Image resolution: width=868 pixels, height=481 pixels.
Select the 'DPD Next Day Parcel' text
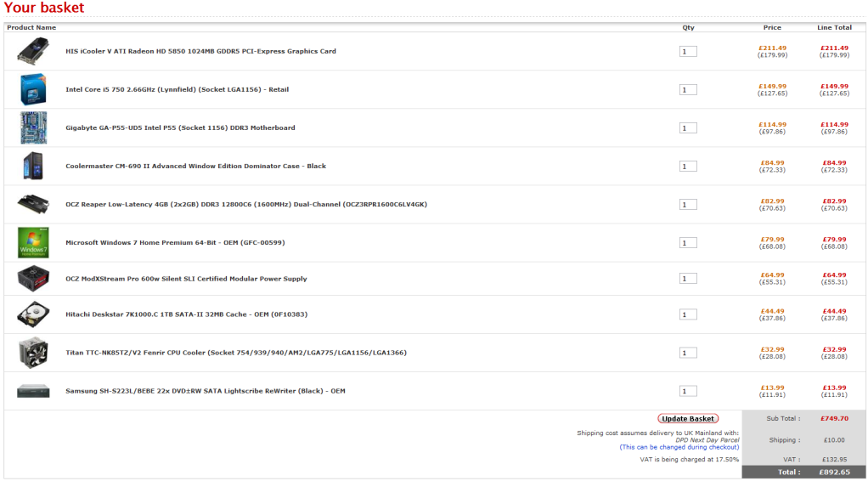click(x=707, y=440)
